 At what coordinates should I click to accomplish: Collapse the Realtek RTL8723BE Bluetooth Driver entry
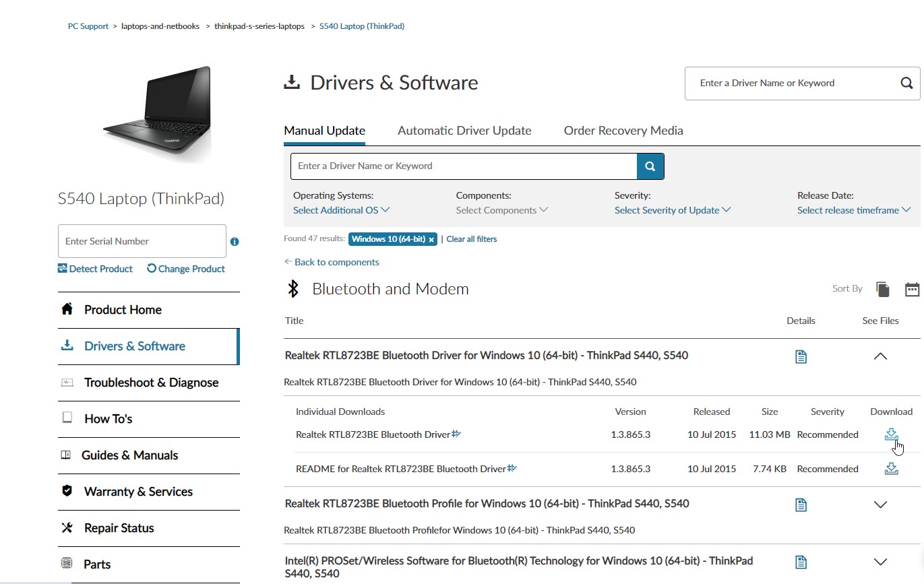pyautogui.click(x=880, y=356)
